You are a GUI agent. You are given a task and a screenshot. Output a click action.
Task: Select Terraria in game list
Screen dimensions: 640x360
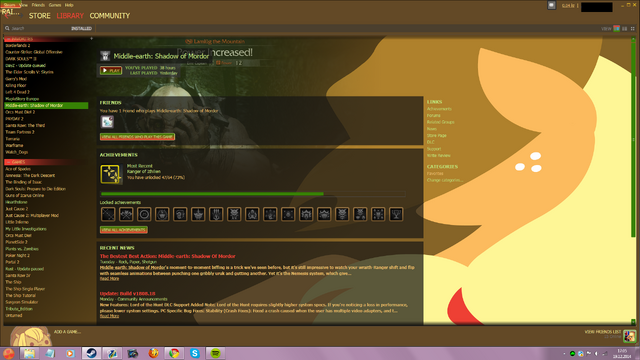[x=12, y=139]
